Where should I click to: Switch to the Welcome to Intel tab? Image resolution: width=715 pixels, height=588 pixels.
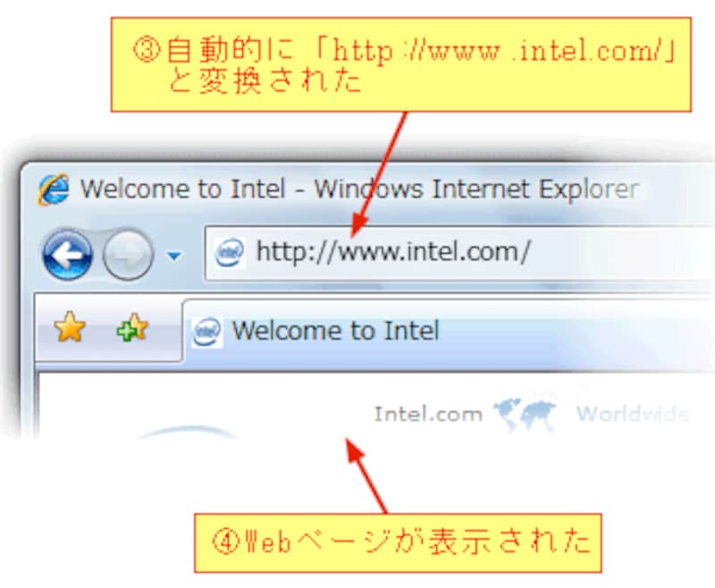[x=336, y=331]
